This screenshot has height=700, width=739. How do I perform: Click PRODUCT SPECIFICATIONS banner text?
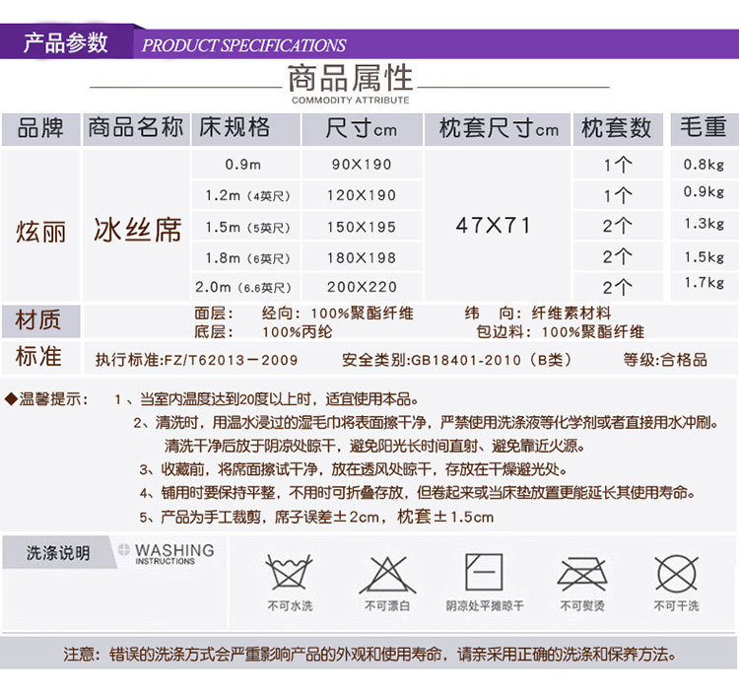point(243,45)
